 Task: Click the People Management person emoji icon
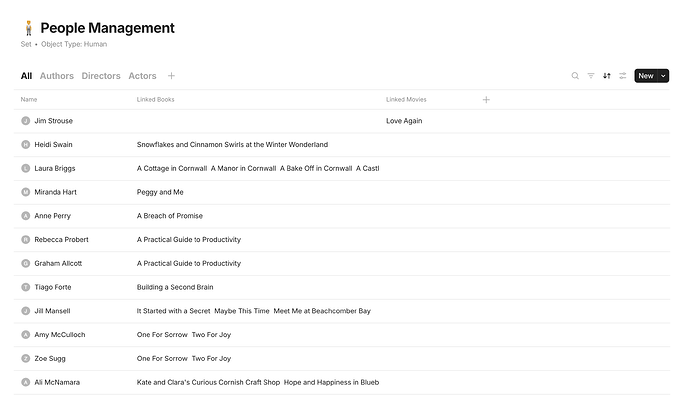coord(29,28)
